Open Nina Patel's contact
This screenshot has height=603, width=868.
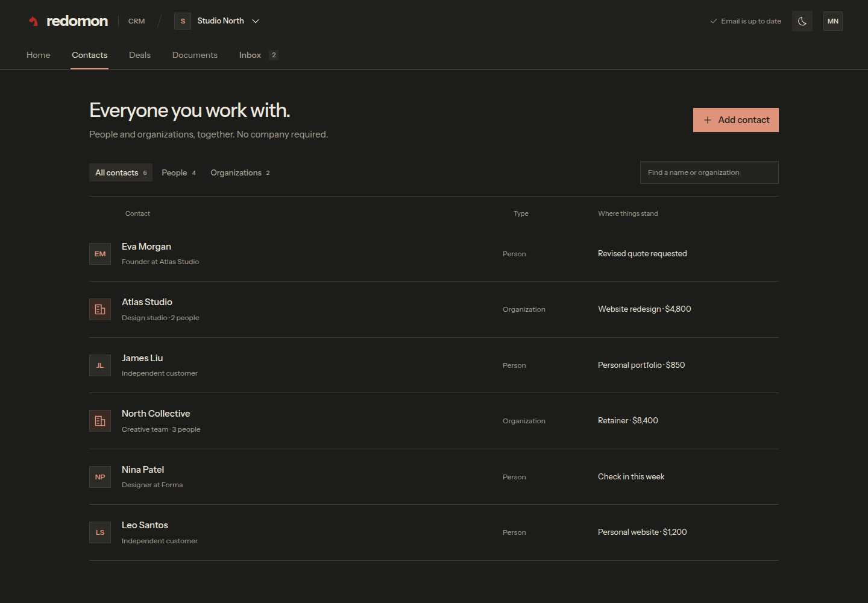tap(434, 477)
